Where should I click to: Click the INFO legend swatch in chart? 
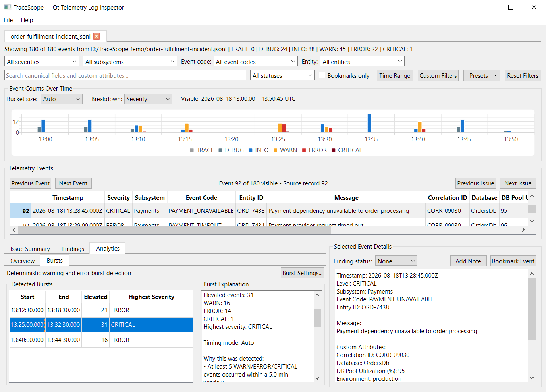click(251, 150)
